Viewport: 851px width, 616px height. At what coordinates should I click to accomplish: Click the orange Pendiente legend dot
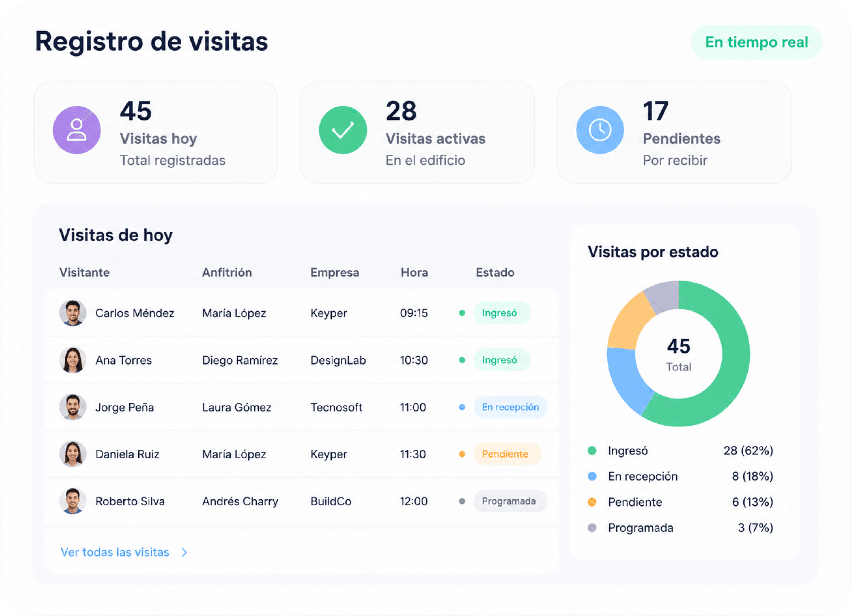click(x=592, y=502)
